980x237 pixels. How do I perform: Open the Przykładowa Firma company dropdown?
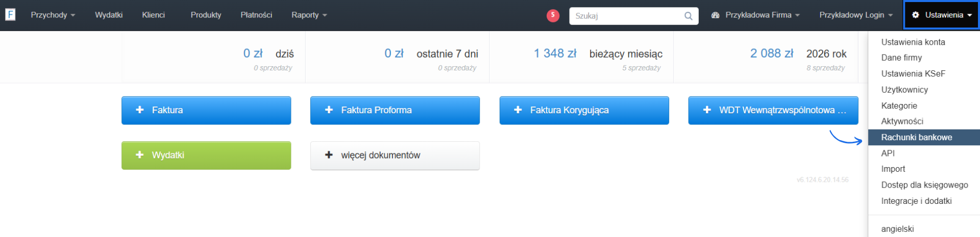tap(755, 15)
